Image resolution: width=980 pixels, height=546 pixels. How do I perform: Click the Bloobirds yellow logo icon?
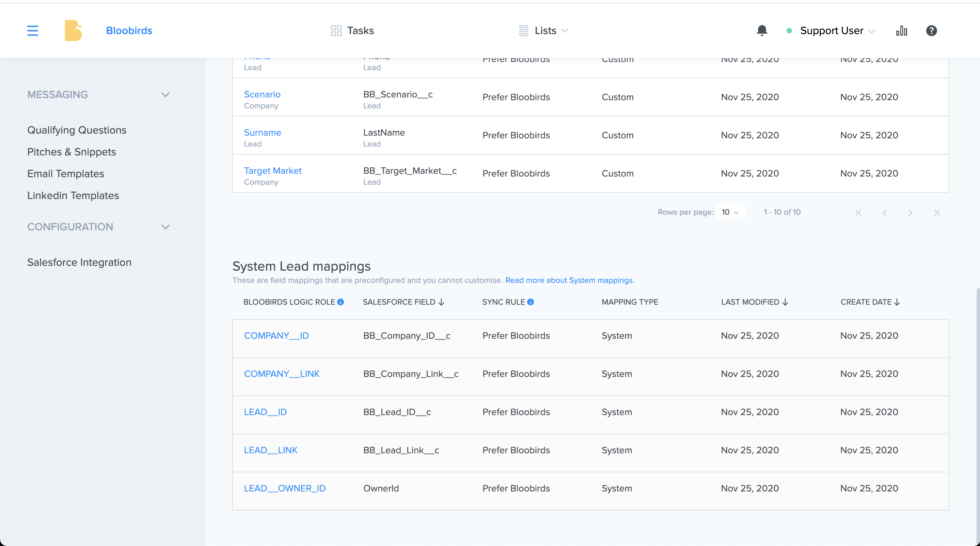74,30
